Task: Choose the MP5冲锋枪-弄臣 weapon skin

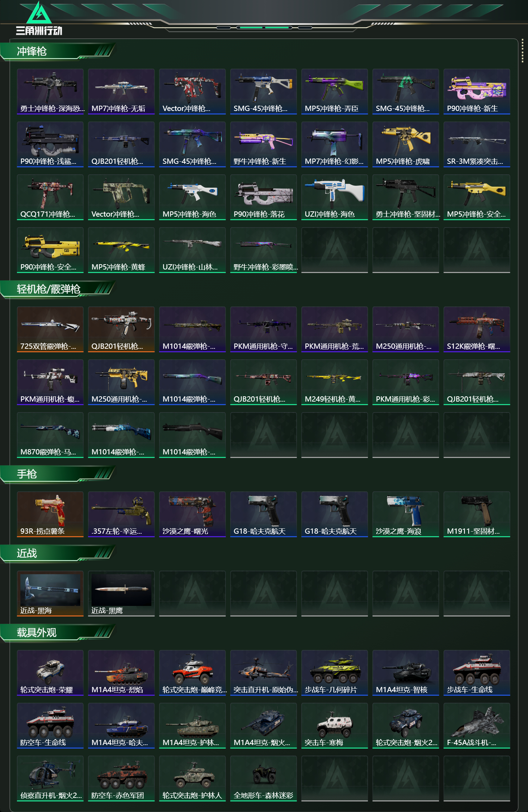Action: coord(334,92)
